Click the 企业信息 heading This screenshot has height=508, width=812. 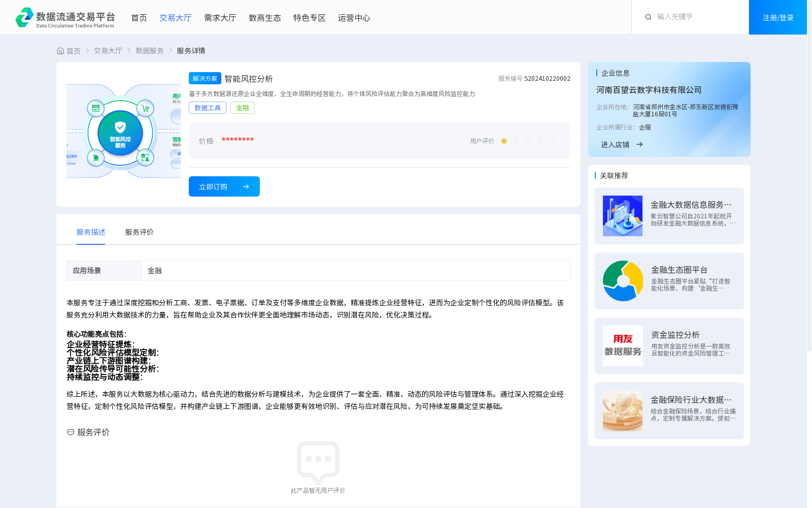[616, 73]
